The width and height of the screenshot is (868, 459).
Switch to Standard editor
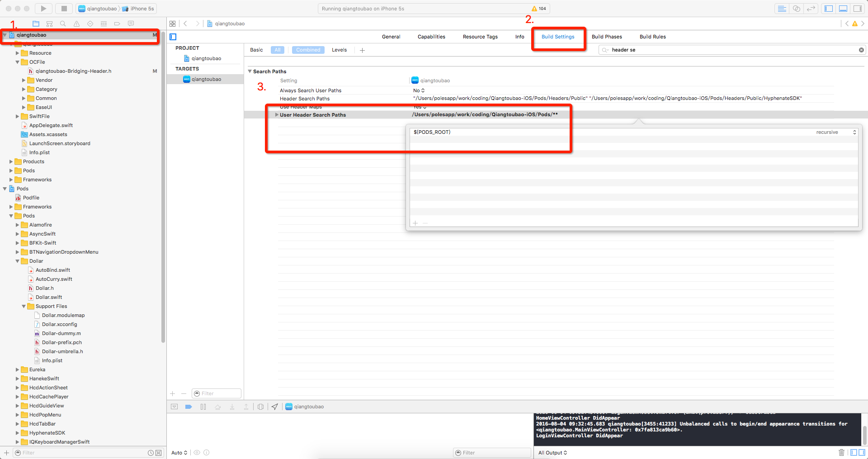[782, 9]
